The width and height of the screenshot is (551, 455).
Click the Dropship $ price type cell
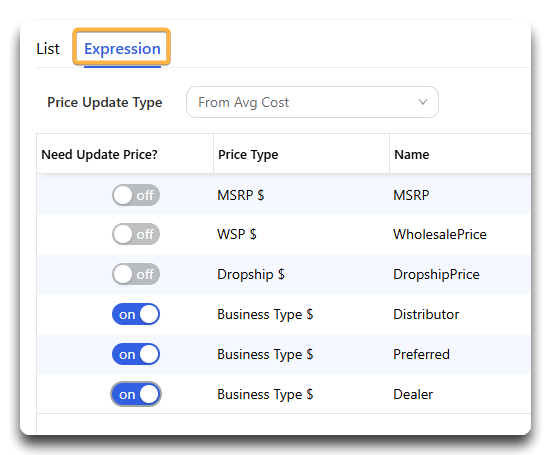(251, 274)
